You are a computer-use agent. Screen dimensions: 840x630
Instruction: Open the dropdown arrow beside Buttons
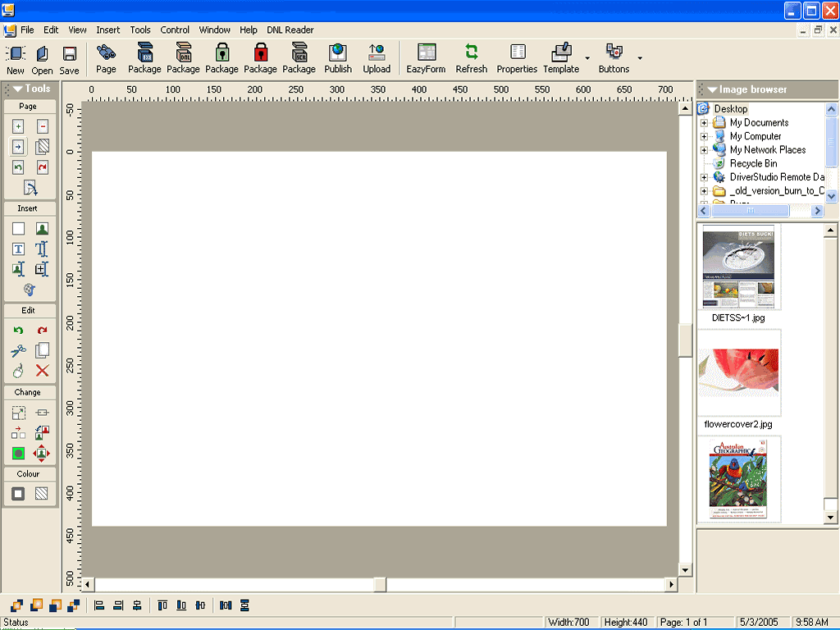tap(640, 58)
